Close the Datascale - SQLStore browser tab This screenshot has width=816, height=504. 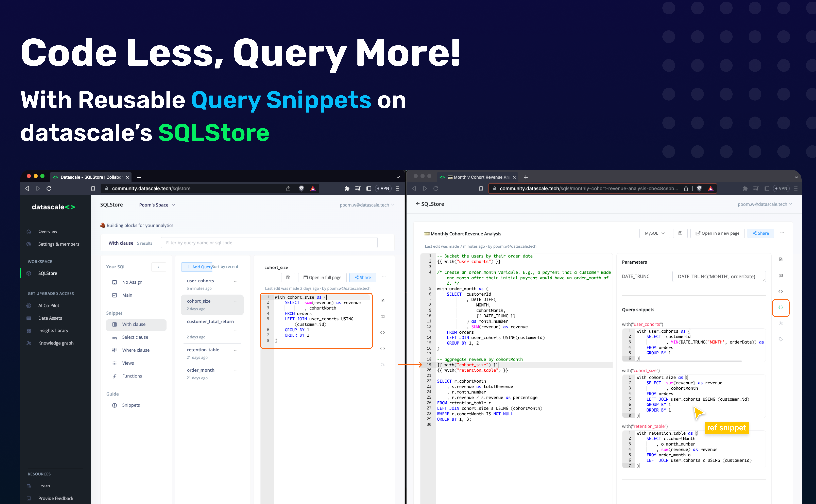click(x=127, y=177)
